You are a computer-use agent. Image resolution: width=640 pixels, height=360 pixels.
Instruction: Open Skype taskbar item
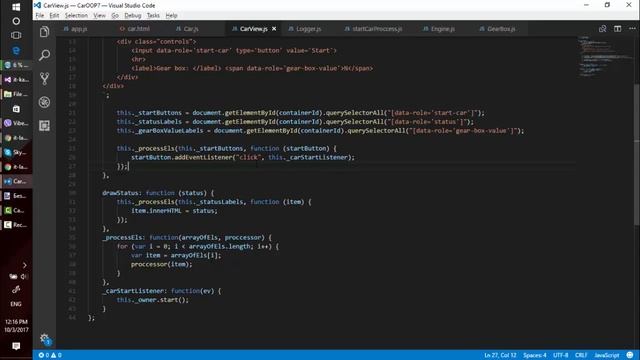(16, 152)
